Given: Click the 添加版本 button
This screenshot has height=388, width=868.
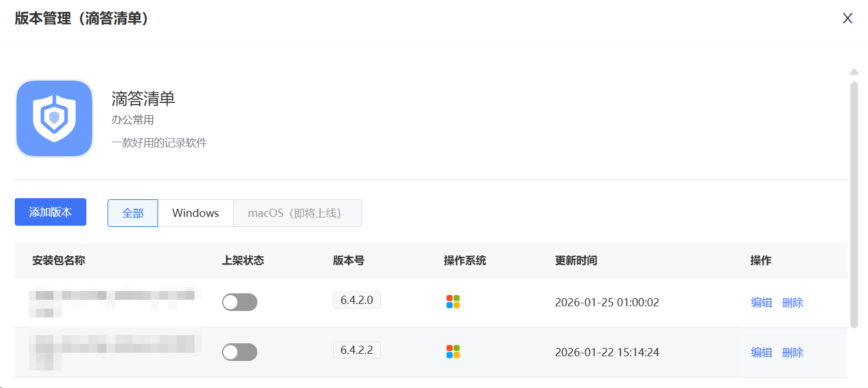Looking at the screenshot, I should [51, 212].
